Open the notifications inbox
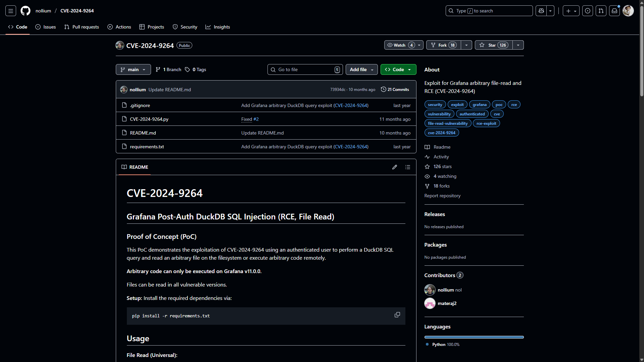Screen dimensions: 644x362 click(614, 10)
